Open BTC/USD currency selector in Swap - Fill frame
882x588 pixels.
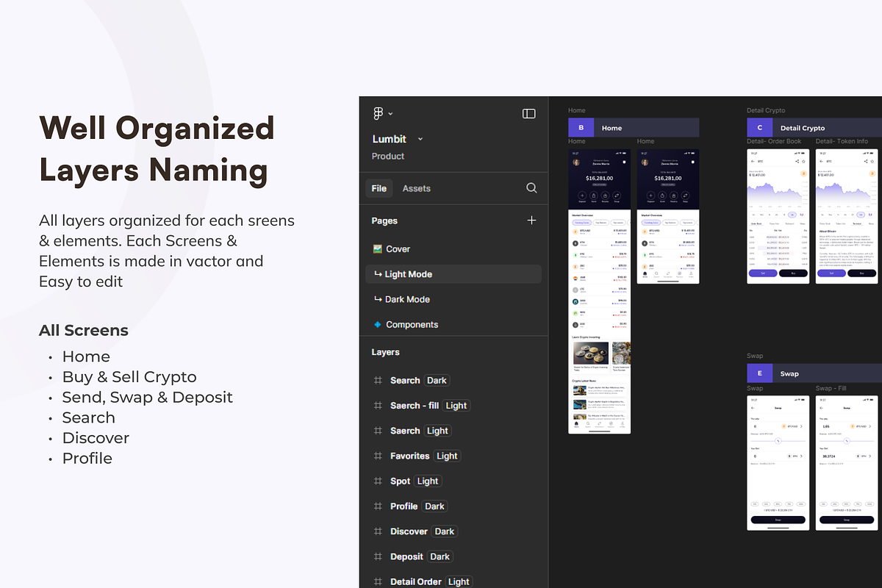point(861,426)
